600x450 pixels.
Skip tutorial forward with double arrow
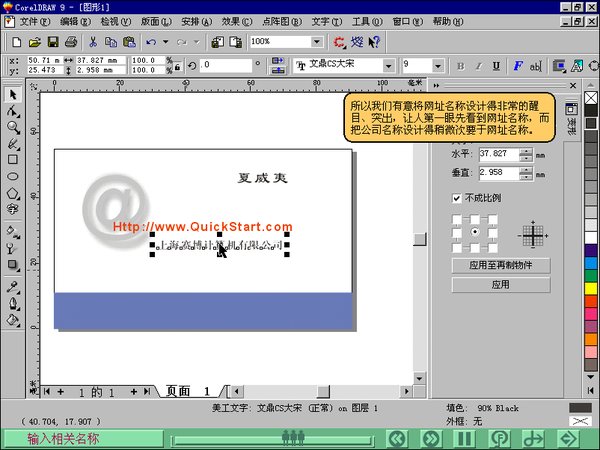pos(431,439)
